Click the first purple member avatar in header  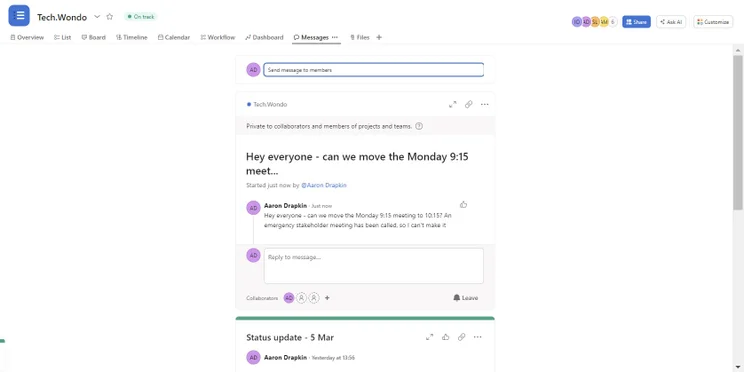pyautogui.click(x=577, y=22)
